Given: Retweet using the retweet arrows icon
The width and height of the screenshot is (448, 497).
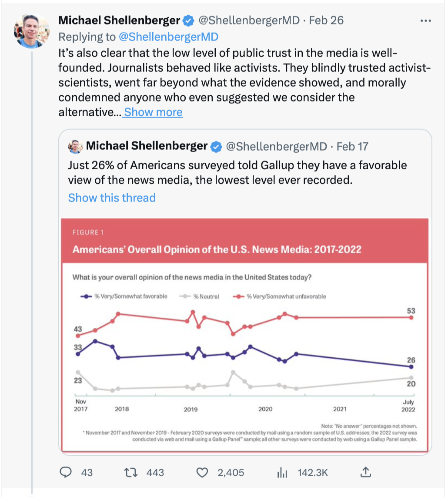Looking at the screenshot, I should 130,473.
